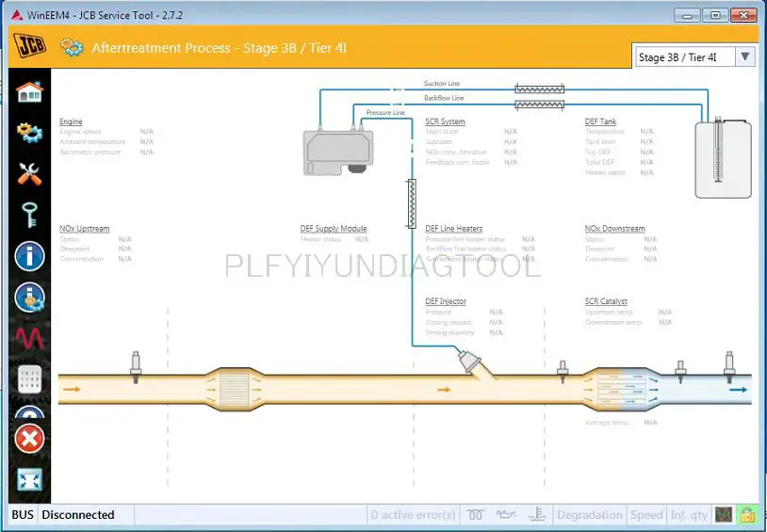The width and height of the screenshot is (767, 532).
Task: Click the Suction Line label
Action: tap(442, 84)
